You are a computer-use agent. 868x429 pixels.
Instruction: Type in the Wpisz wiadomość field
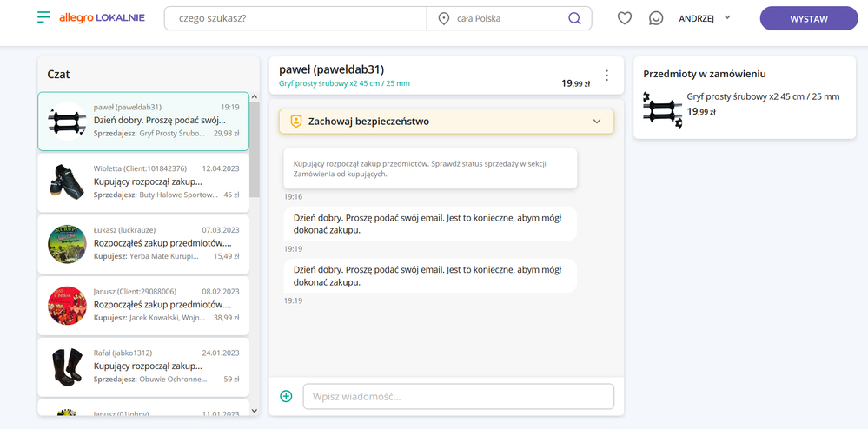[x=458, y=396]
